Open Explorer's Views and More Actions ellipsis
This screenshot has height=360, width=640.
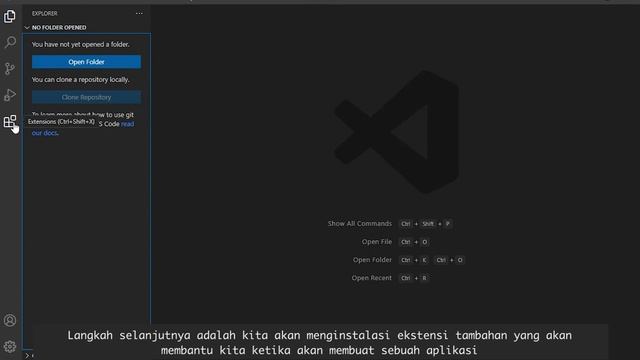139,13
